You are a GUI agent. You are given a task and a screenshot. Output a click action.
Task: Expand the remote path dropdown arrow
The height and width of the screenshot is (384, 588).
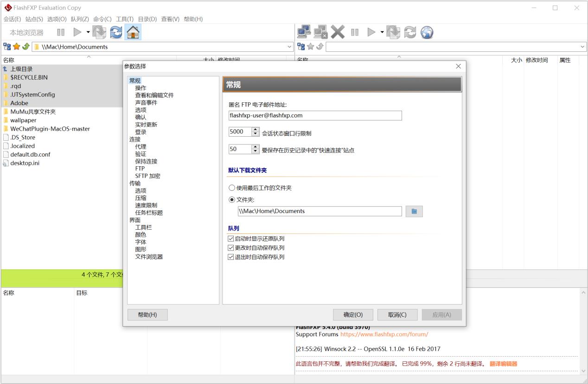[582, 47]
